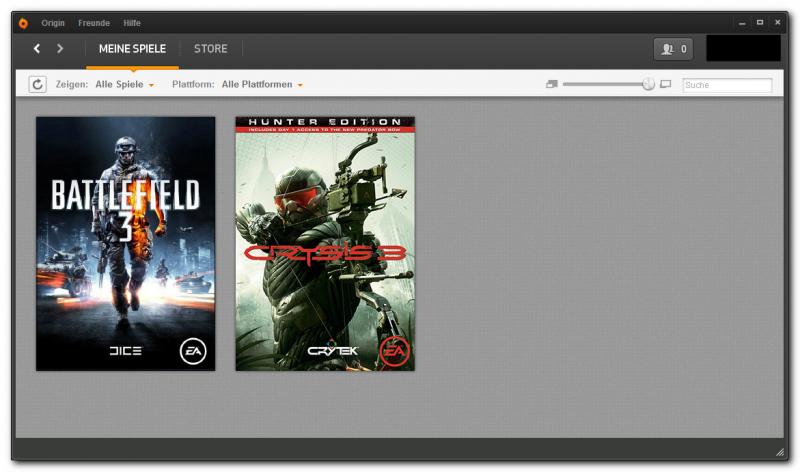This screenshot has height=472, width=800.
Task: Switch to the Meine Spiele tab
Action: [x=132, y=48]
